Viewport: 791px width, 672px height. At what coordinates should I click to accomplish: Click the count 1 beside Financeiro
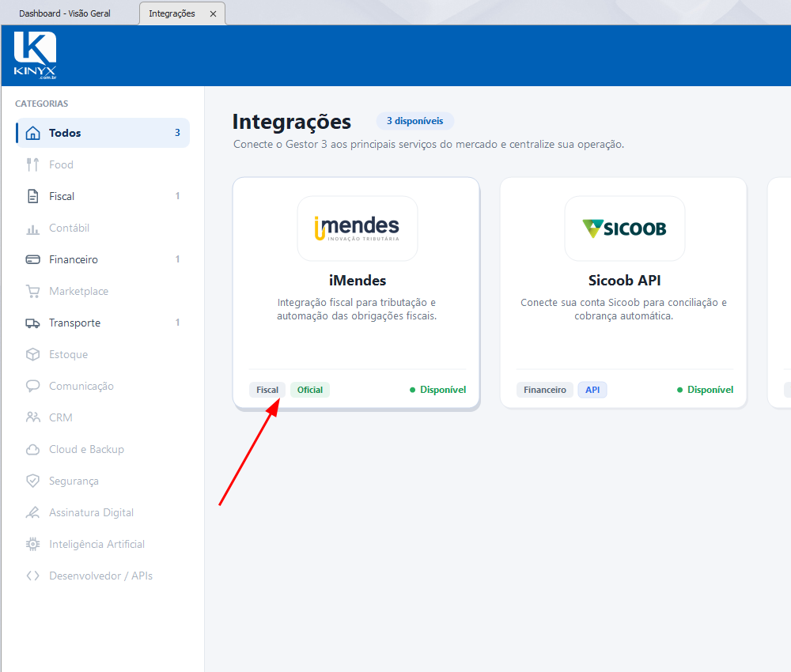[x=177, y=259]
